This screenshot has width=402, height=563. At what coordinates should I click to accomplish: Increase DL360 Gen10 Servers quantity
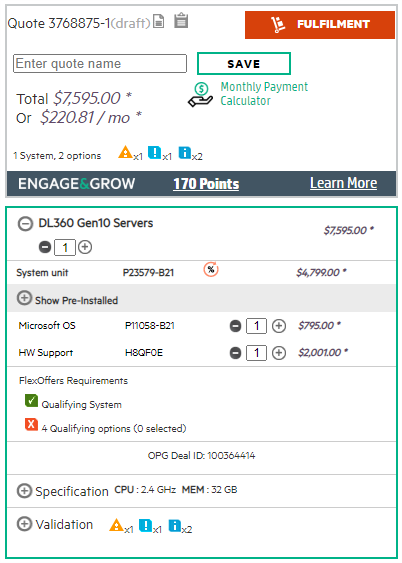(x=85, y=247)
